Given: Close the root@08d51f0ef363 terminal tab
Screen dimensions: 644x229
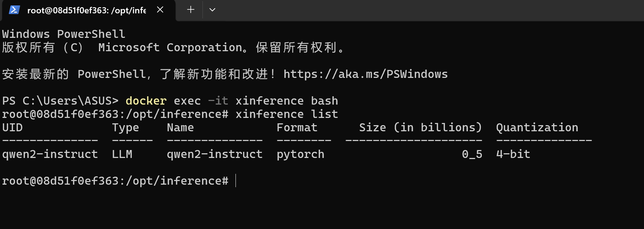Looking at the screenshot, I should [x=160, y=10].
